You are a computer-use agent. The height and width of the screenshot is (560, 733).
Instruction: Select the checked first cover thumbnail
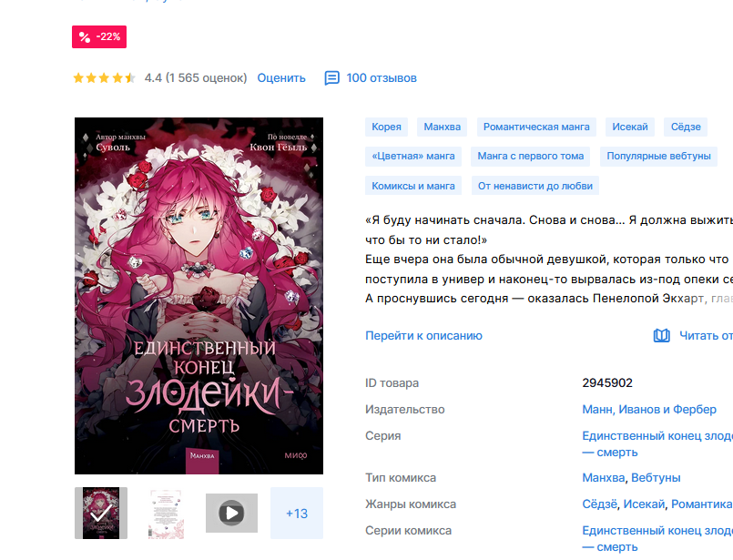pyautogui.click(x=101, y=514)
